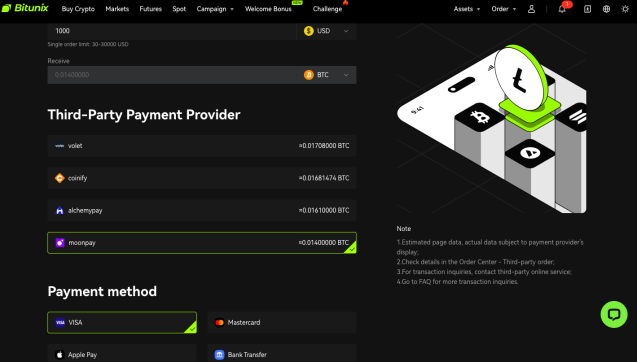Open the BTC crypto dropdown
The image size is (637, 362).
(327, 75)
